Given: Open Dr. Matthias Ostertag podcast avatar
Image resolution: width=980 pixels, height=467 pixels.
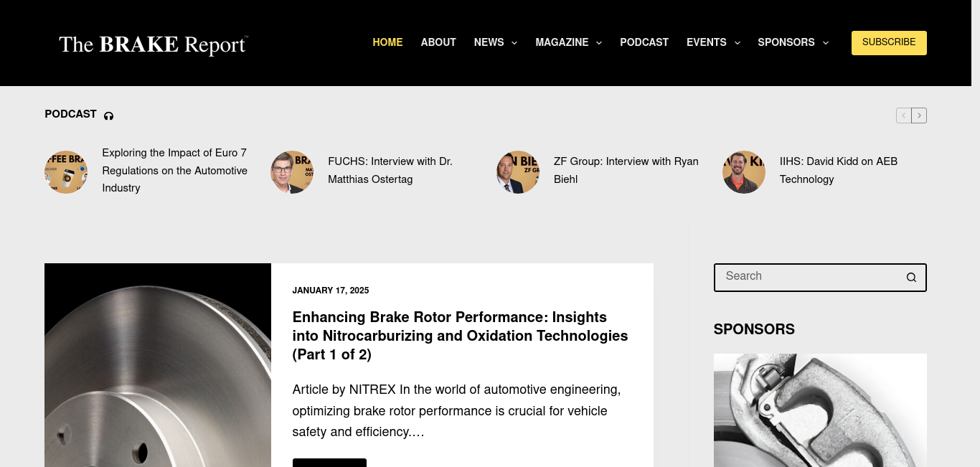Looking at the screenshot, I should tap(292, 172).
